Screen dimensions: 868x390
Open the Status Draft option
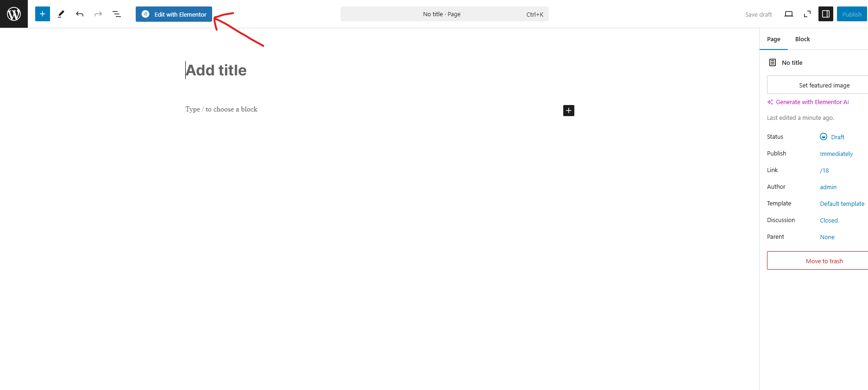(832, 137)
